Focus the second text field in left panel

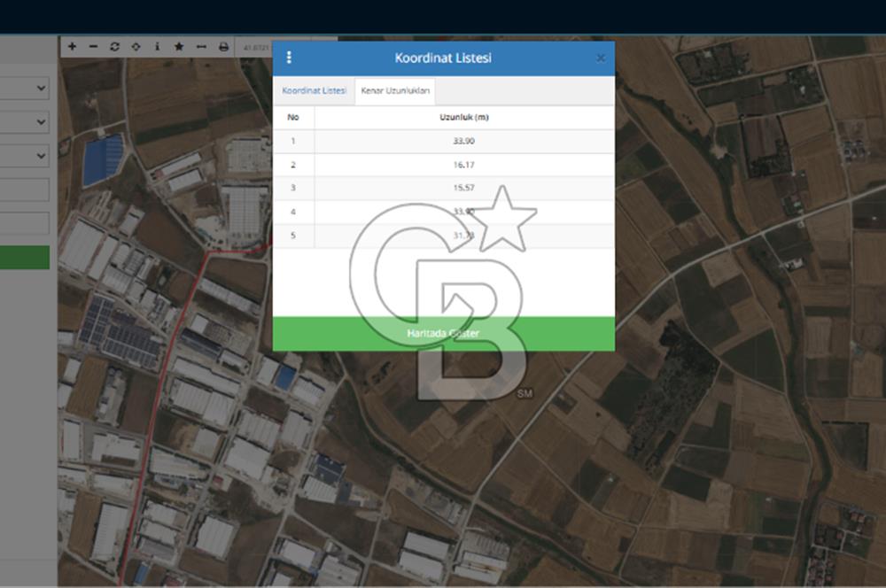point(25,223)
